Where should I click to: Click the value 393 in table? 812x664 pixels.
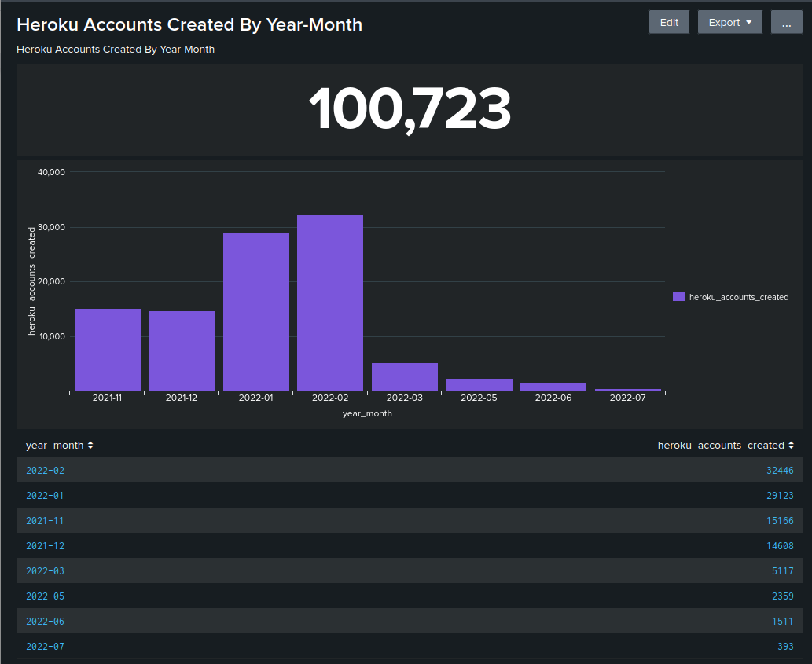(785, 647)
